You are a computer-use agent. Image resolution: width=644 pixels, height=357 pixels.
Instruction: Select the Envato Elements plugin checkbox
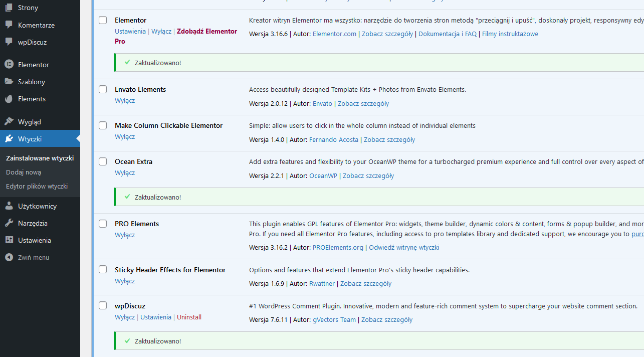coord(103,89)
